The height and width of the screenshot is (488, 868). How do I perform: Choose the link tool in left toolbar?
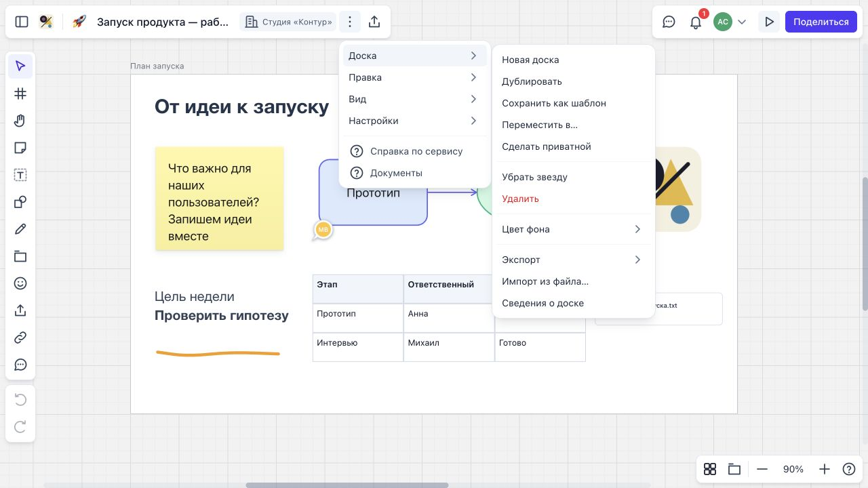point(20,338)
